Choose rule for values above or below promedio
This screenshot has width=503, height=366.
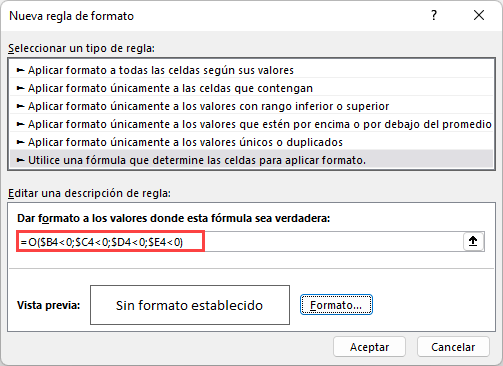(252, 124)
